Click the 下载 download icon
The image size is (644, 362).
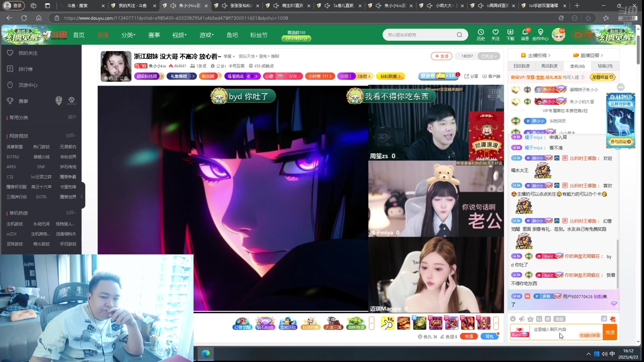coord(510,35)
